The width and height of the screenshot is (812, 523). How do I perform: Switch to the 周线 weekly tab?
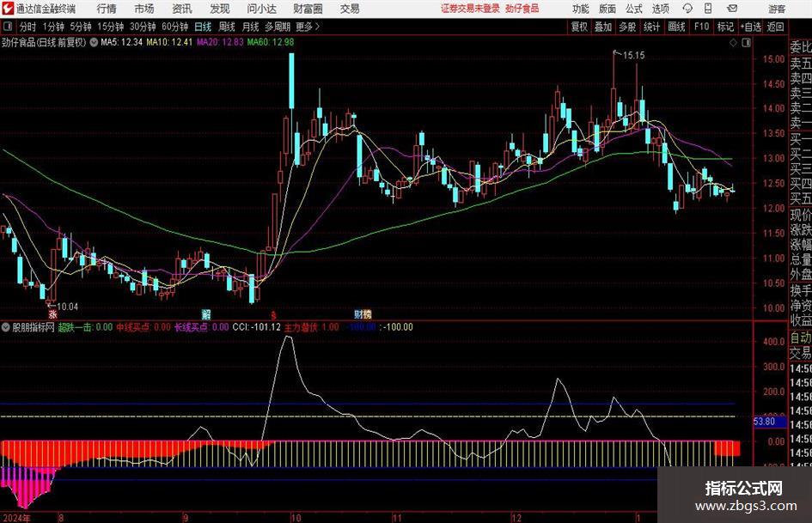(226, 27)
